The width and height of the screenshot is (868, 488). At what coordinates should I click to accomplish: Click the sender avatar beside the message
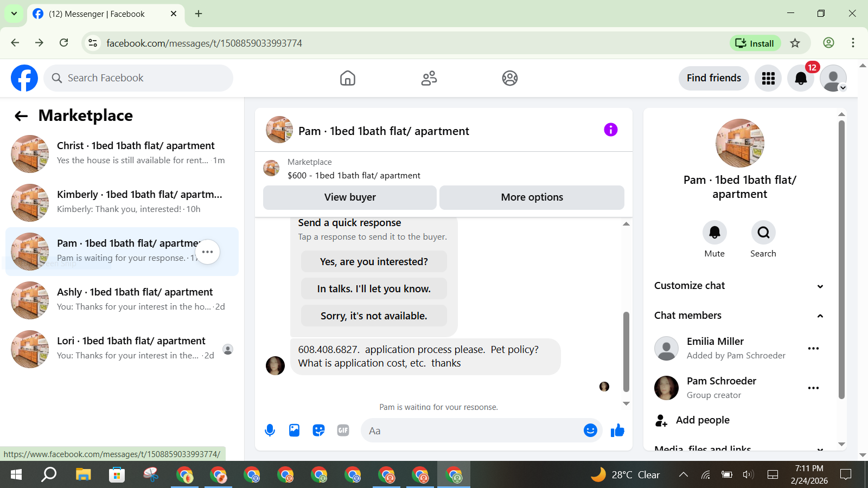275,365
